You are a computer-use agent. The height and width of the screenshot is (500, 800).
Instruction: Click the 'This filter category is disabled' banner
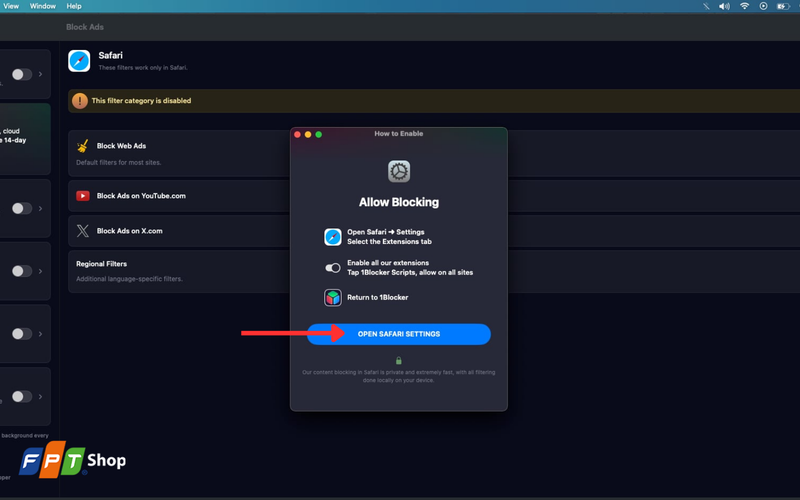(x=434, y=101)
